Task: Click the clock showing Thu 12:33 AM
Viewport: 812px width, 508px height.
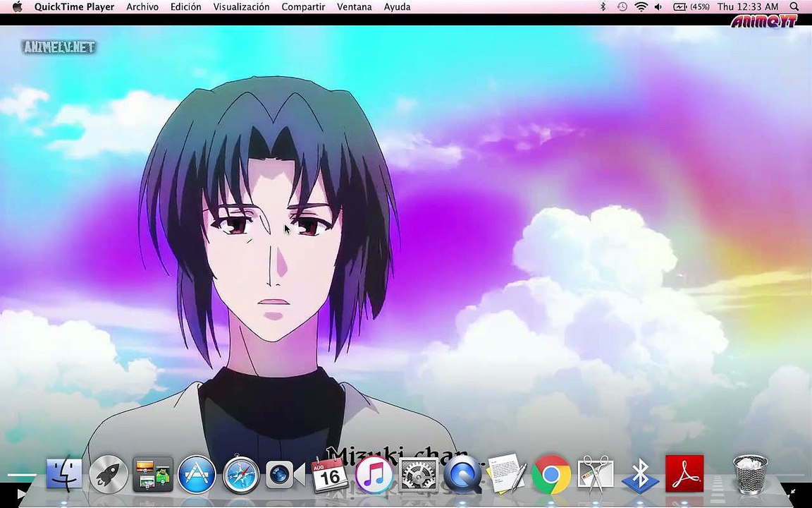Action: [x=748, y=7]
